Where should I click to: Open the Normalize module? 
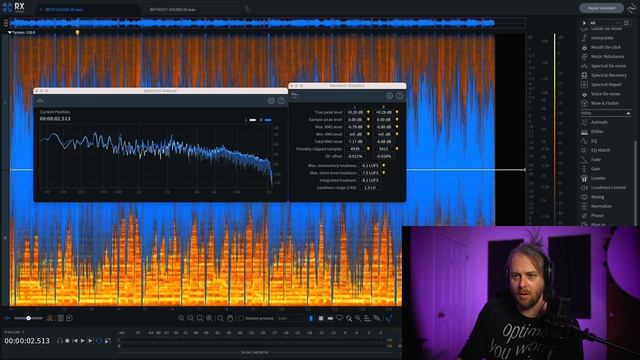(x=601, y=207)
